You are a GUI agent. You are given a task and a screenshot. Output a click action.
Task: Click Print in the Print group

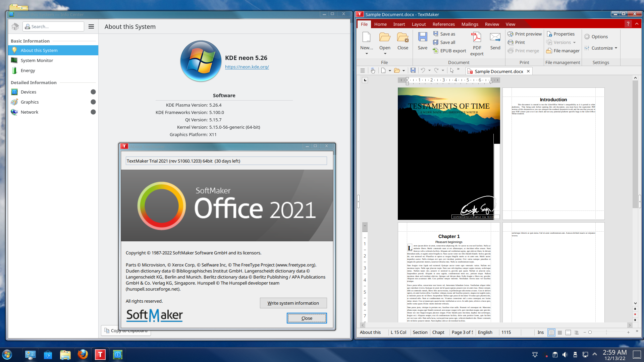pyautogui.click(x=516, y=42)
